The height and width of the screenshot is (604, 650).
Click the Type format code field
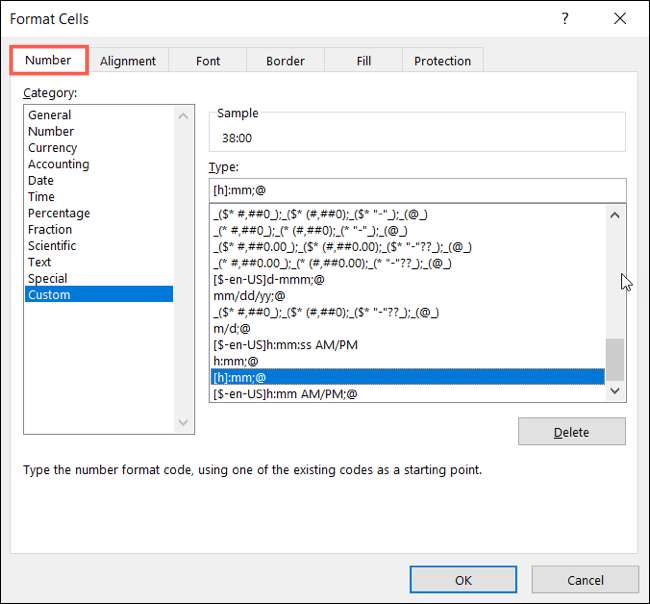pyautogui.click(x=417, y=191)
